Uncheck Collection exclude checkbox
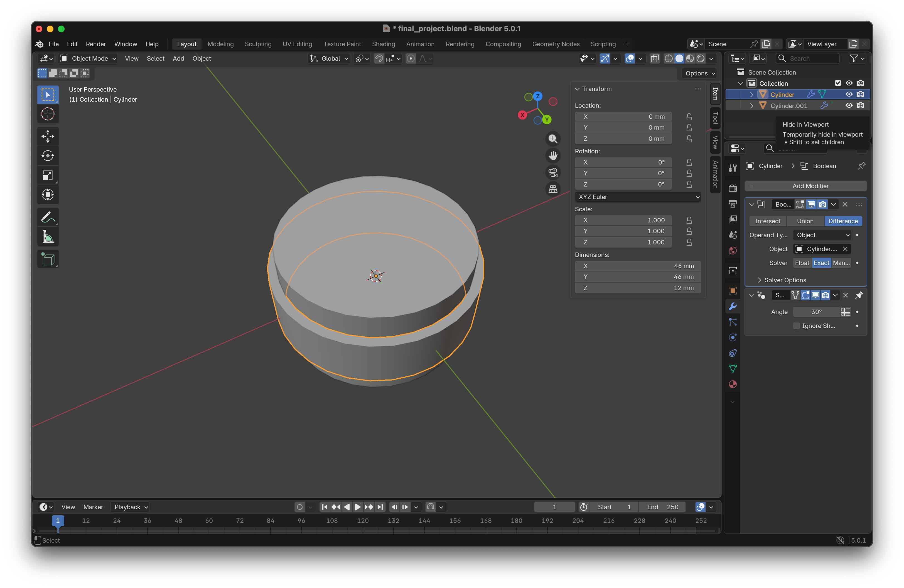The image size is (904, 588). [x=838, y=83]
